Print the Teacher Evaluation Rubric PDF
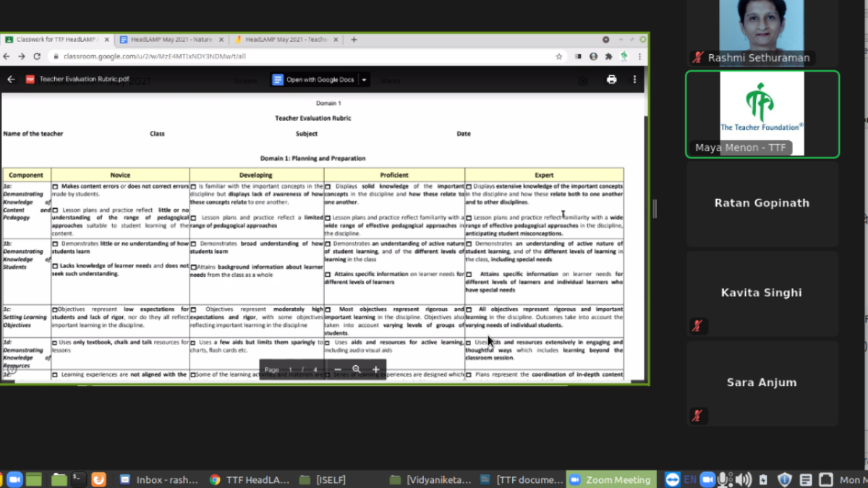 (611, 80)
